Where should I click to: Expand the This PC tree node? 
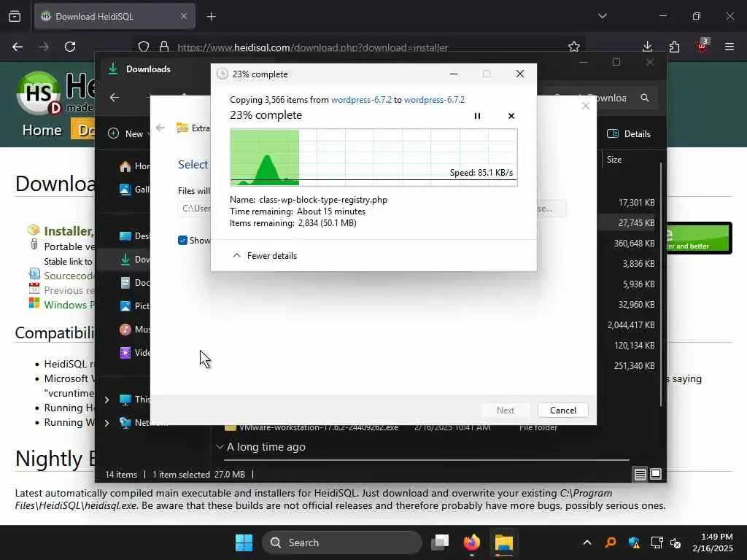(x=107, y=400)
